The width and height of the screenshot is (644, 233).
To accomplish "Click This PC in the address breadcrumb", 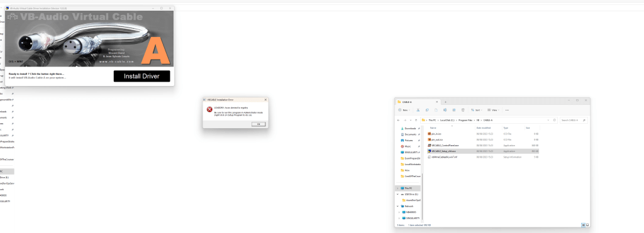I will [x=432, y=120].
